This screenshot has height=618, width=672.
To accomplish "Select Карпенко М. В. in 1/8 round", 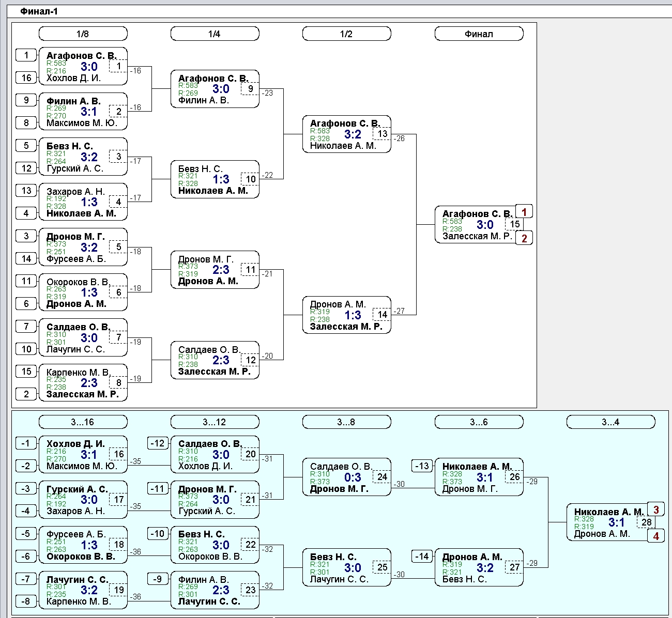I will (x=79, y=372).
